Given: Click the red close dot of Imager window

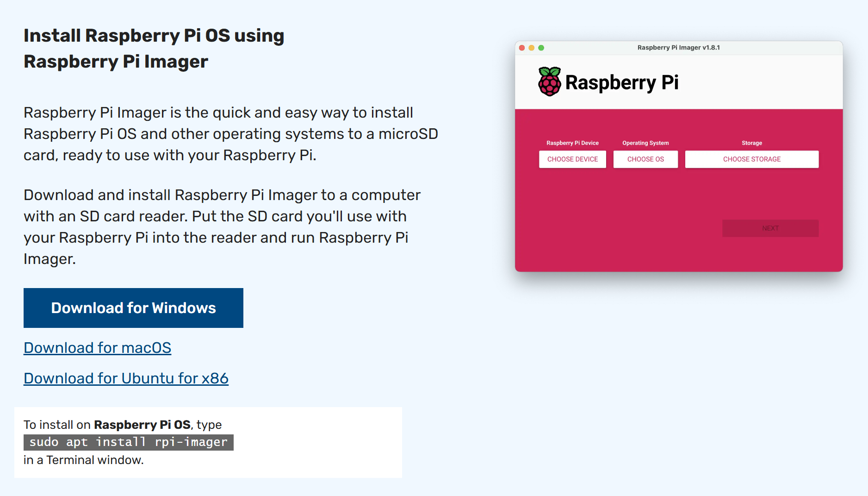Looking at the screenshot, I should click(522, 48).
